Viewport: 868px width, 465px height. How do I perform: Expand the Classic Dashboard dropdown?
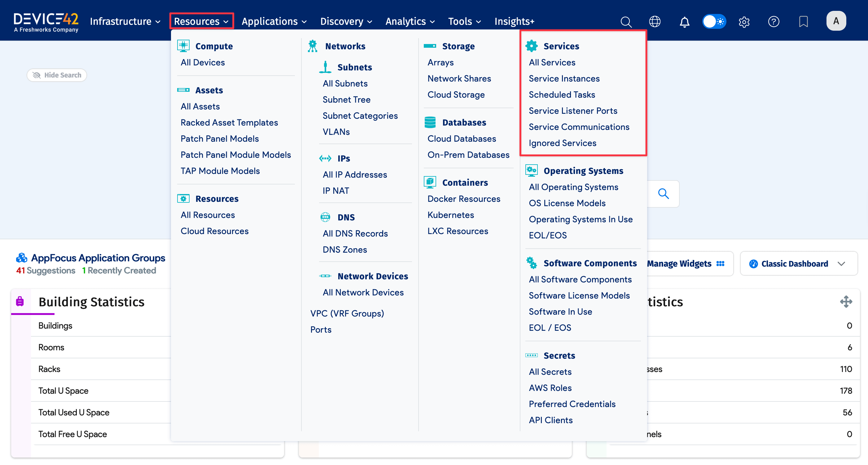798,264
